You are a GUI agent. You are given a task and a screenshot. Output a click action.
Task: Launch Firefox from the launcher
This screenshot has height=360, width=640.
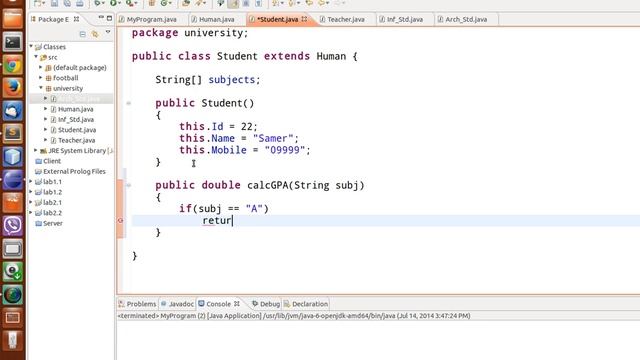click(13, 88)
